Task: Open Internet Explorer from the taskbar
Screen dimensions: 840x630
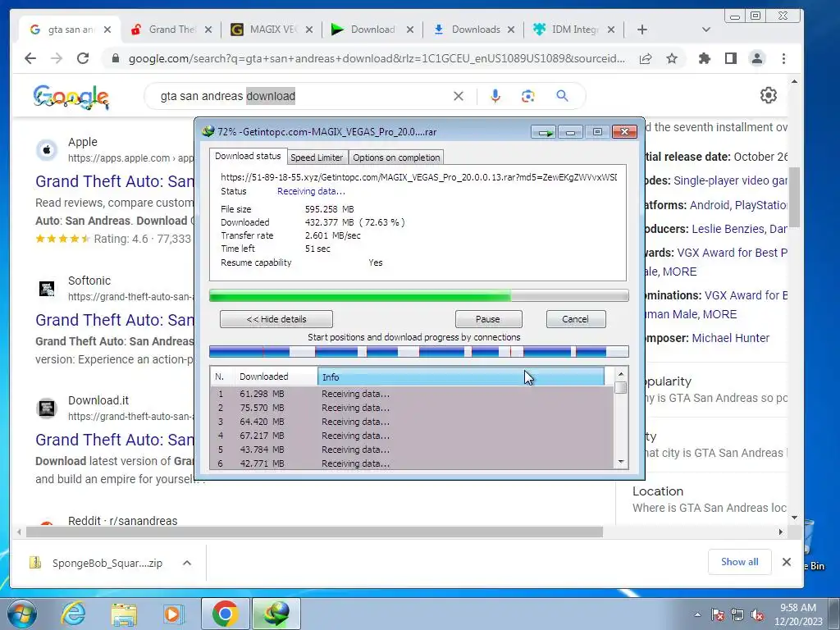Action: tap(73, 614)
